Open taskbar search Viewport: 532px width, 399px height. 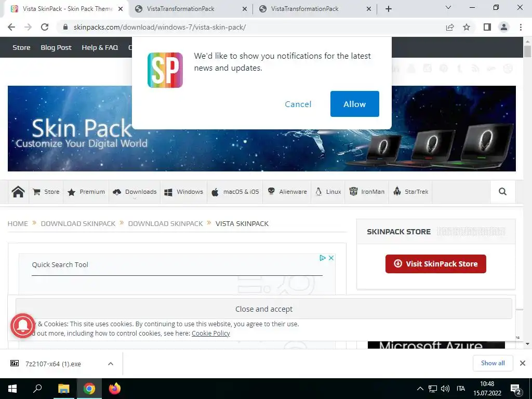point(37,389)
